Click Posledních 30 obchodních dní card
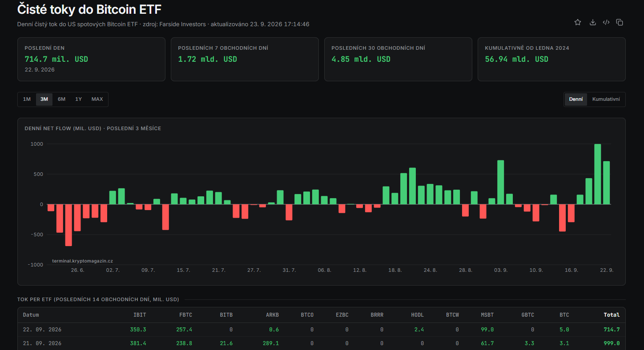The height and width of the screenshot is (350, 644). (398, 59)
